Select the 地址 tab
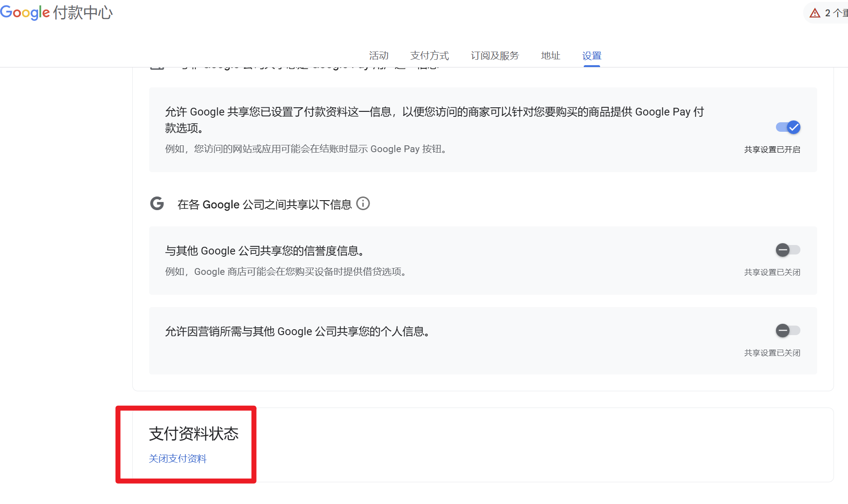This screenshot has height=504, width=848. pyautogui.click(x=551, y=56)
